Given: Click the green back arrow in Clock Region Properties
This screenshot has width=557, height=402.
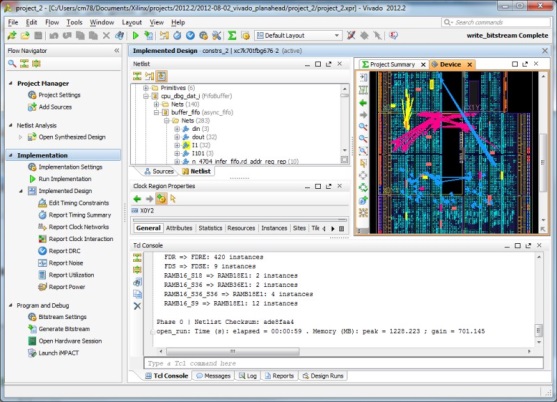Looking at the screenshot, I should [x=137, y=199].
